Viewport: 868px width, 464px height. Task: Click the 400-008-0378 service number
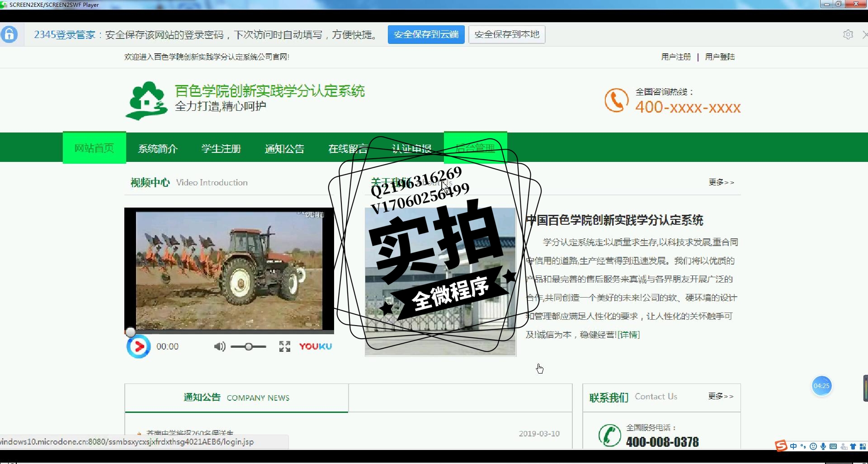tap(662, 442)
